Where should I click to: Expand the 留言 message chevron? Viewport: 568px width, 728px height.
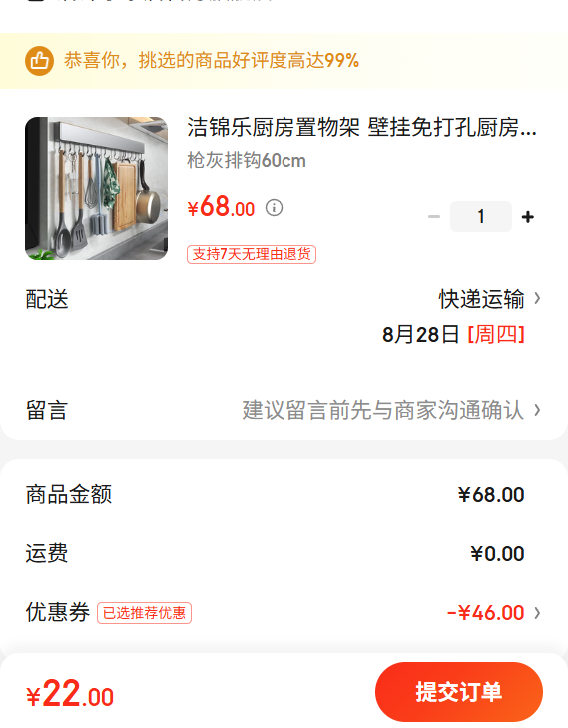pyautogui.click(x=537, y=410)
